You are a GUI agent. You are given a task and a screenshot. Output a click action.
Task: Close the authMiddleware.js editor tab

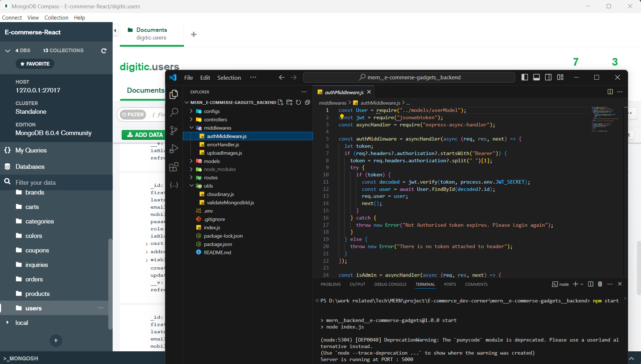tap(369, 92)
